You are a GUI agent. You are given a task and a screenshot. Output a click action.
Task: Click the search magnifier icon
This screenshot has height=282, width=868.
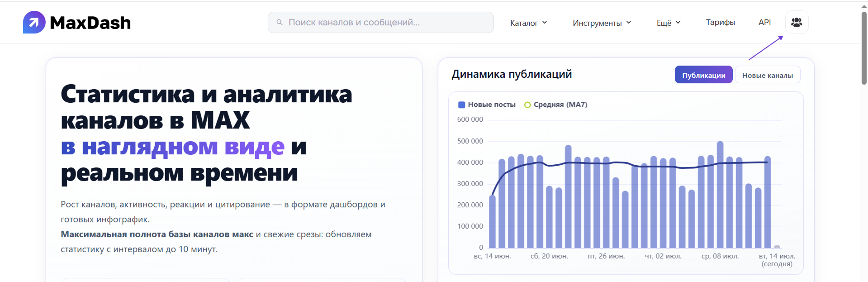[280, 22]
